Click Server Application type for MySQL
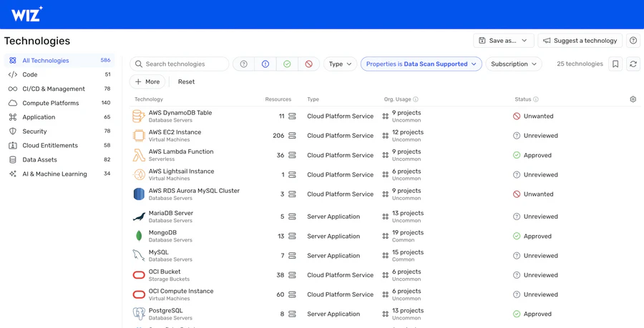The width and height of the screenshot is (644, 328). [x=333, y=255]
